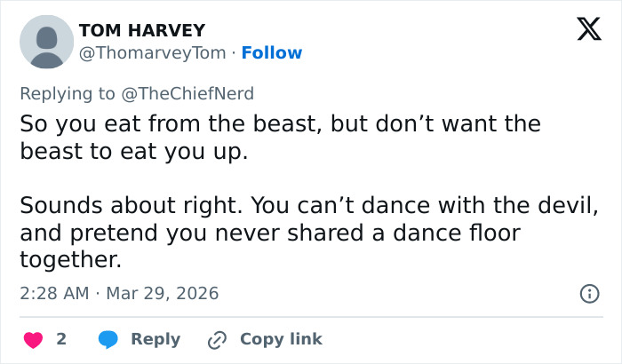The height and width of the screenshot is (364, 622).
Task: Click the X logo icon
Action: click(583, 30)
